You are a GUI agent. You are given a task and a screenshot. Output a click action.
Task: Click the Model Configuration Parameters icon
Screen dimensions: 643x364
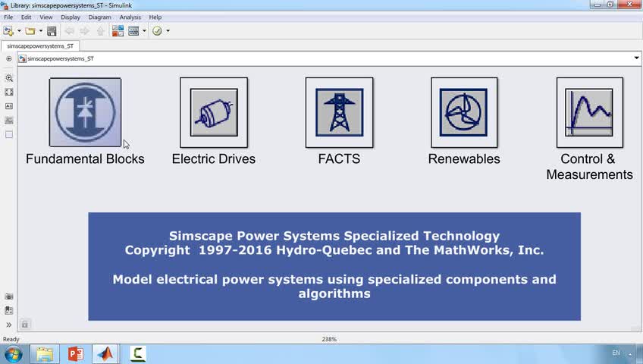[133, 31]
